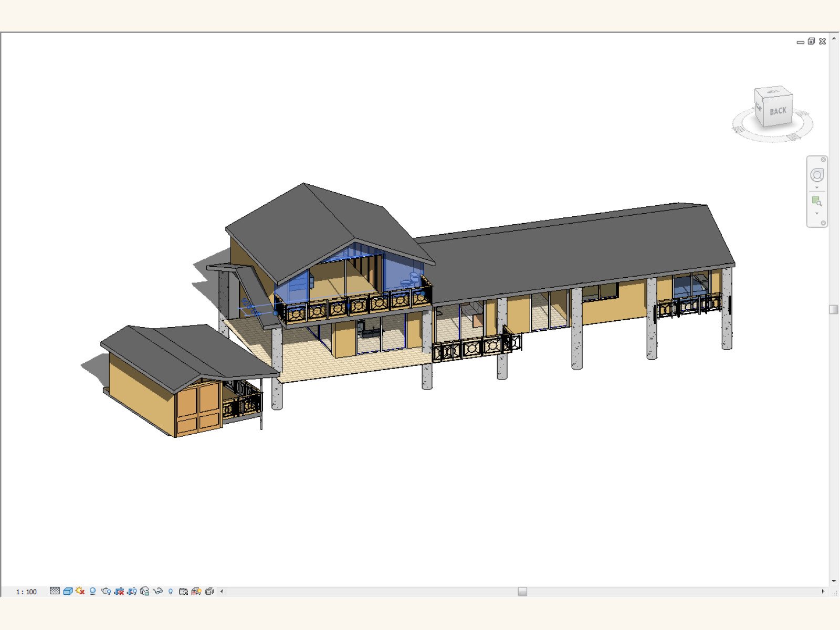Open Temporary View Properties icon
The width and height of the screenshot is (840, 630).
(x=183, y=591)
